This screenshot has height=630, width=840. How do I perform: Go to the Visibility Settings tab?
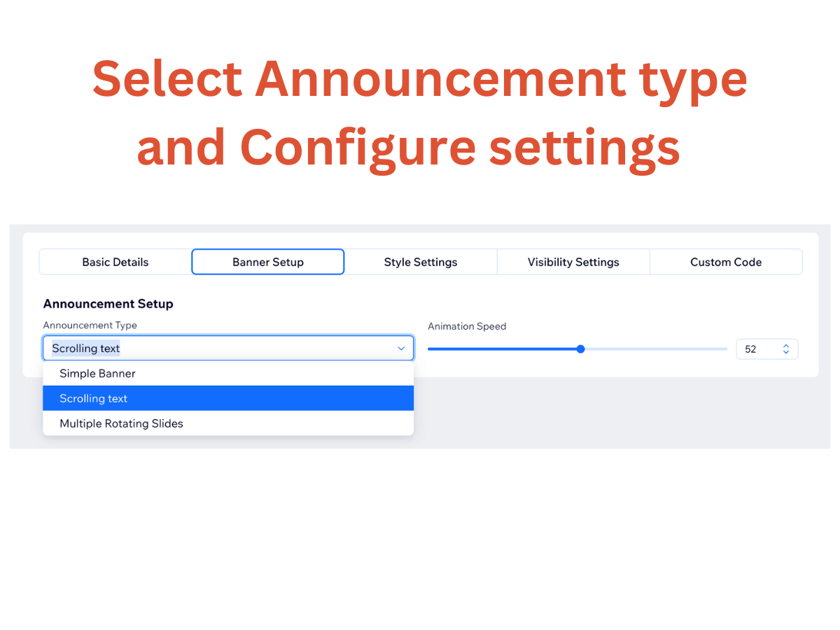click(573, 262)
